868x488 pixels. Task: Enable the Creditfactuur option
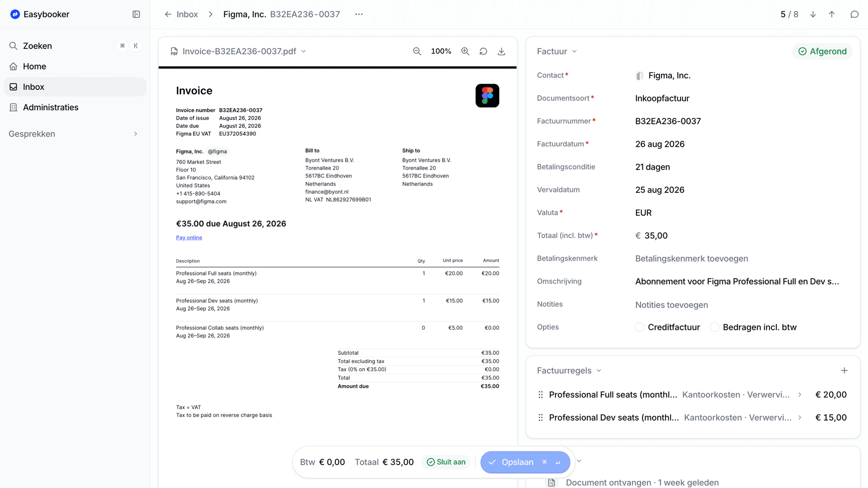[639, 327]
